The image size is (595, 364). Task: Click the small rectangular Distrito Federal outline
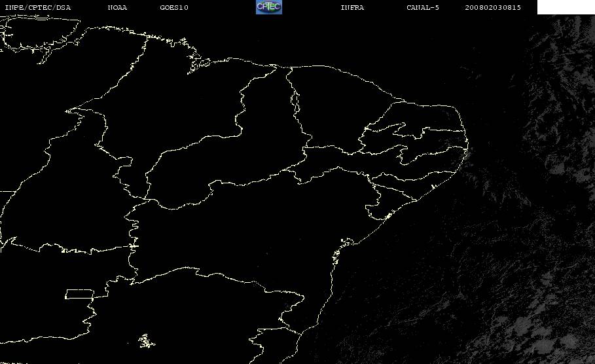pos(79,294)
